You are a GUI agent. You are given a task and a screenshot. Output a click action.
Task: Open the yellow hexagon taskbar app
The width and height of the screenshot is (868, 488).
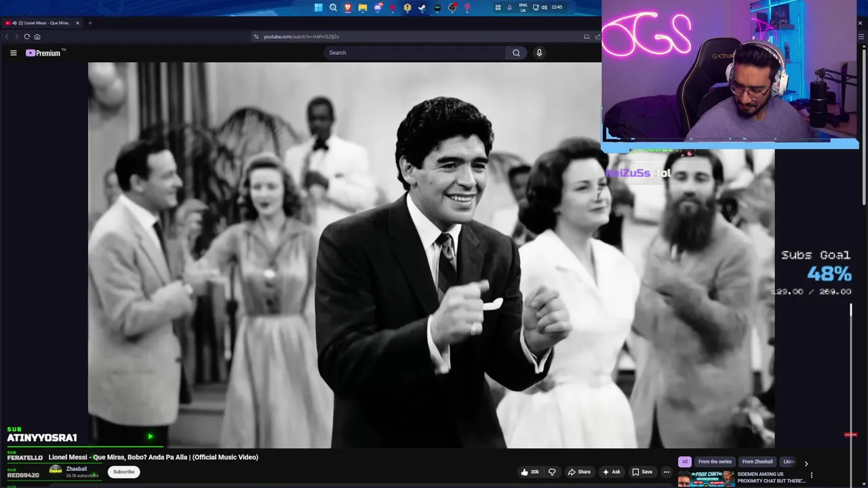point(408,7)
